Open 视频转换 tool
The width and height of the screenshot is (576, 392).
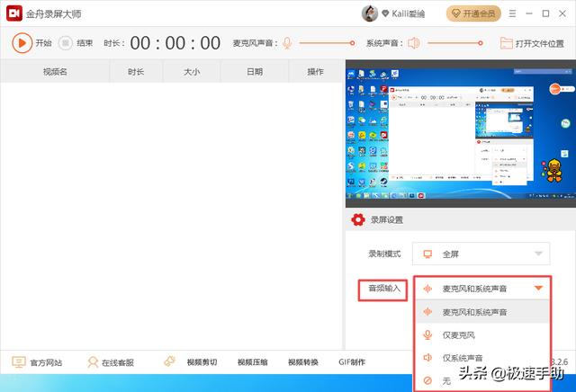point(303,362)
